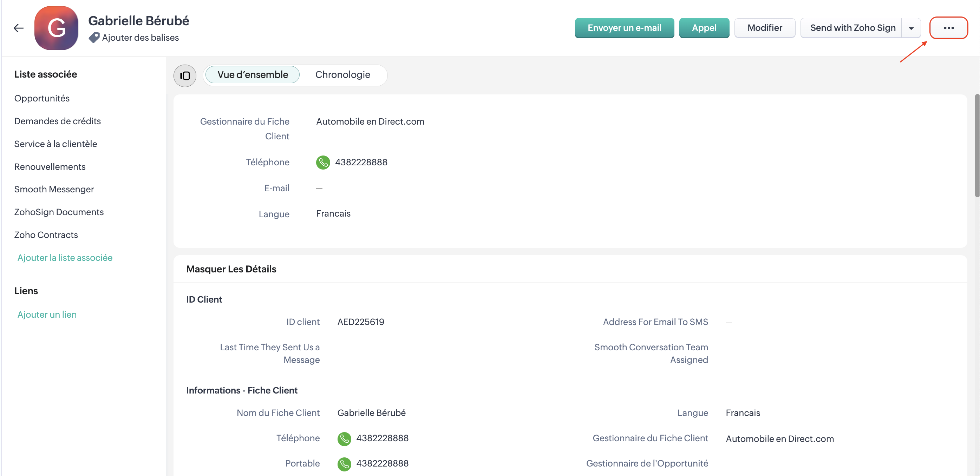Click Send with Zoho Sign button
980x476 pixels.
[x=852, y=28]
